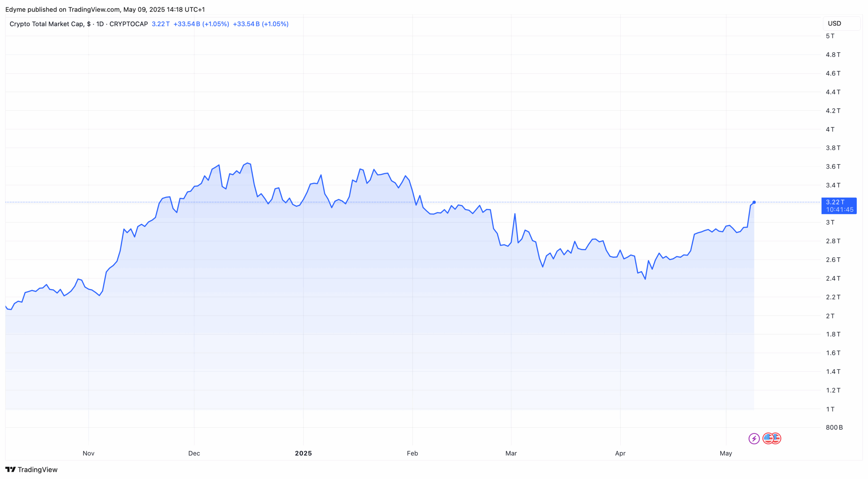
Task: Click the 4.8 T price axis label
Action: click(x=833, y=55)
